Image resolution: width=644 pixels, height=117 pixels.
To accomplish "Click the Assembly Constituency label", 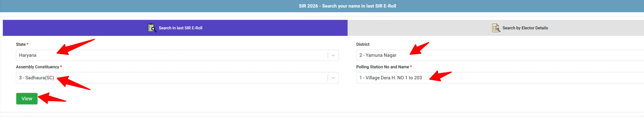I will point(37,67).
